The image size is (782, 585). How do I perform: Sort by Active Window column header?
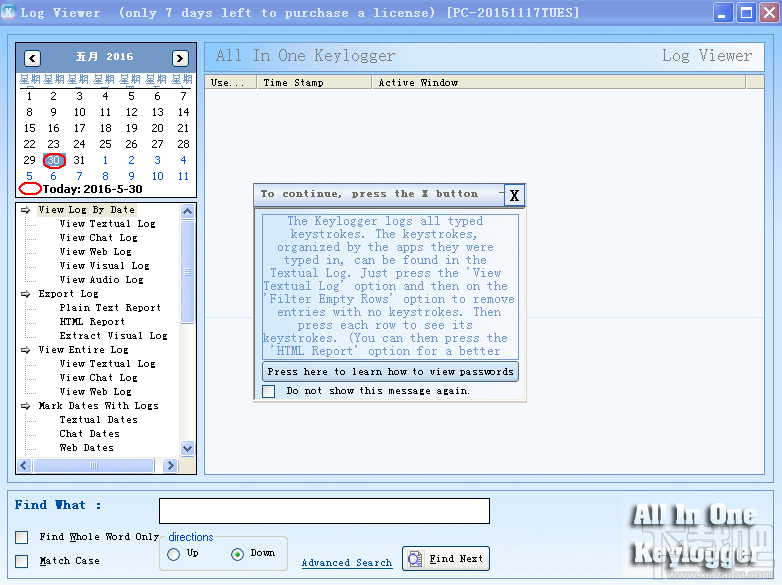coord(559,82)
